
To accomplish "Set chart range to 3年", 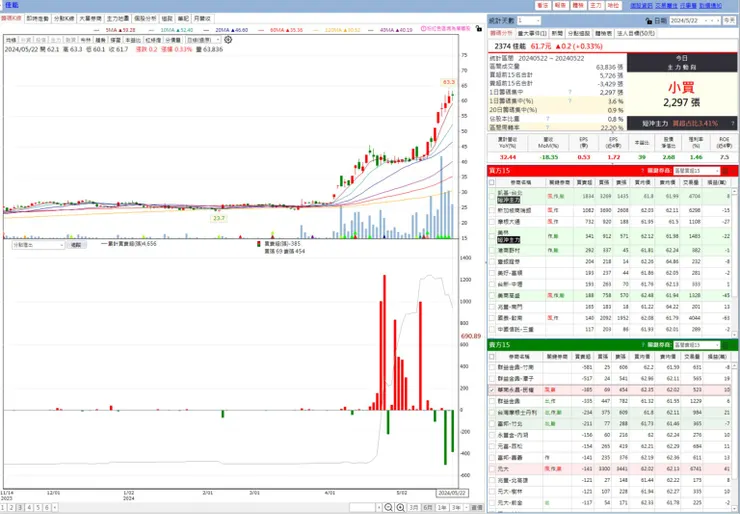I will 456,507.
